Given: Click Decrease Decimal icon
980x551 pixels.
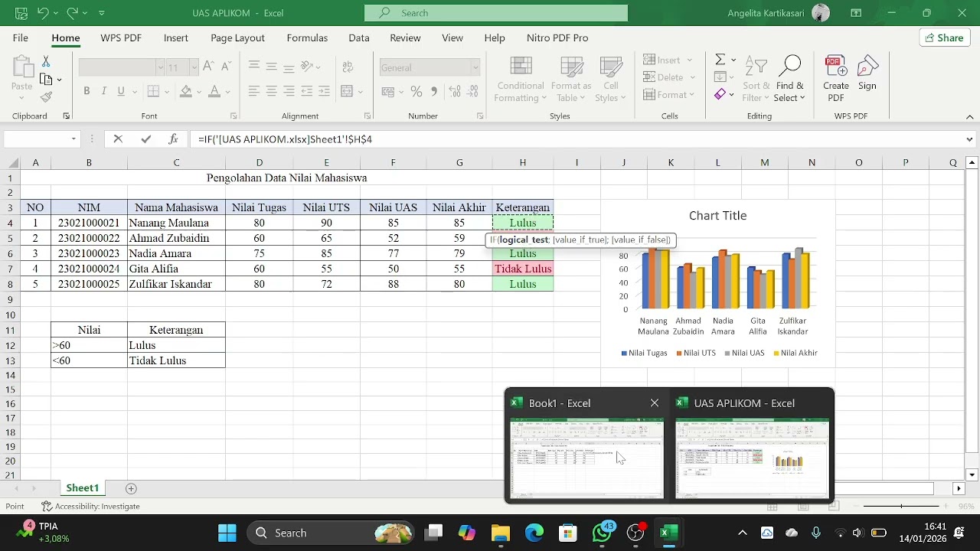Looking at the screenshot, I should coord(472,91).
